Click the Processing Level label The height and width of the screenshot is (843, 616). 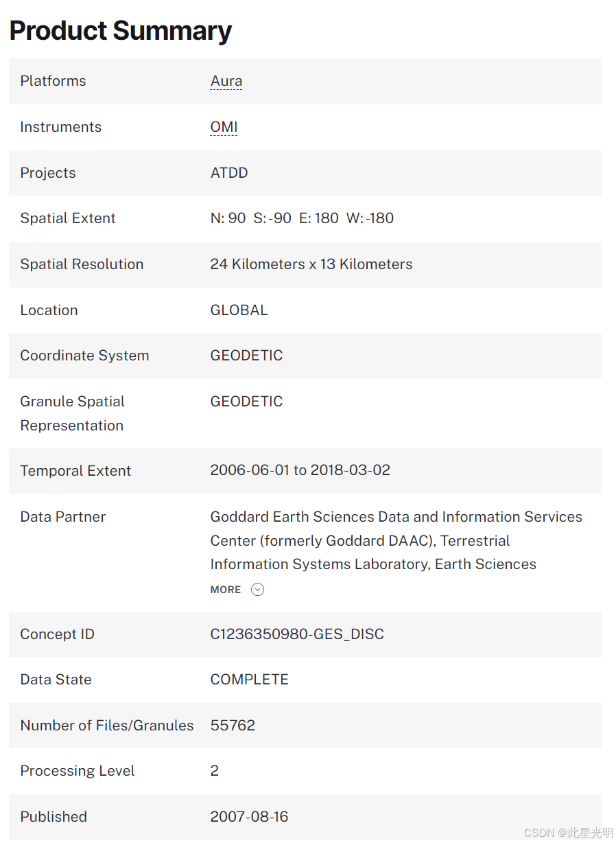78,771
